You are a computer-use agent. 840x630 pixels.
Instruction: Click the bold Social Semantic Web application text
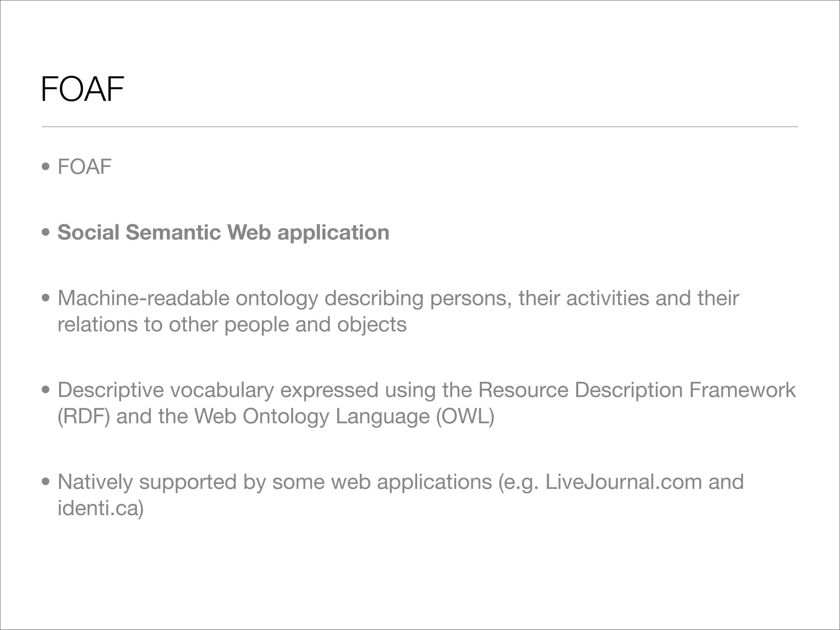coord(224,233)
